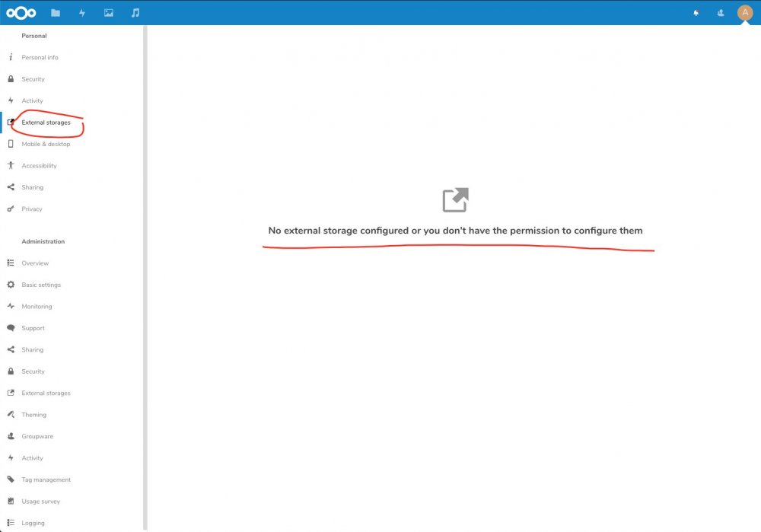Open the Files app folder icon
This screenshot has width=761, height=532.
pos(56,13)
